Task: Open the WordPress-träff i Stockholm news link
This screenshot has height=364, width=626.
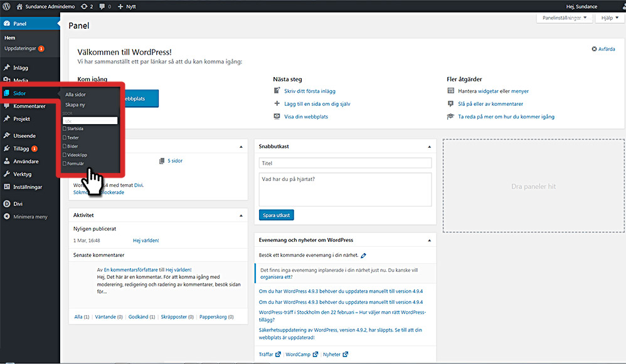Action: pos(342,316)
